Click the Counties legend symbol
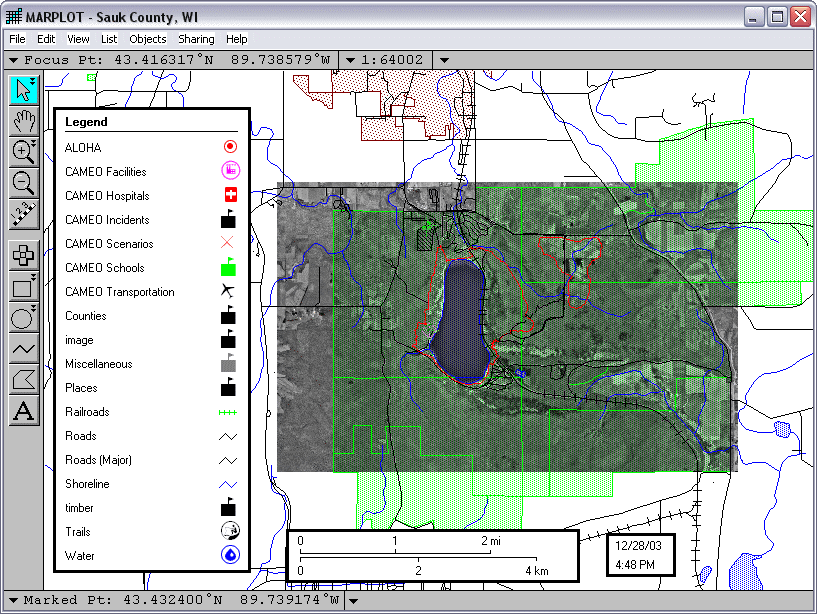 click(x=228, y=315)
